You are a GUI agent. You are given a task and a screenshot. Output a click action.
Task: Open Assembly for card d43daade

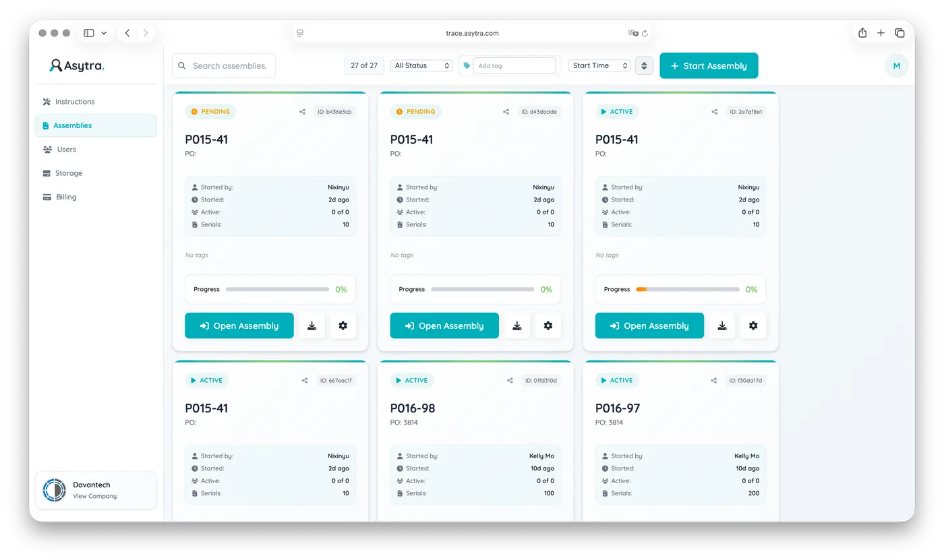coord(444,325)
